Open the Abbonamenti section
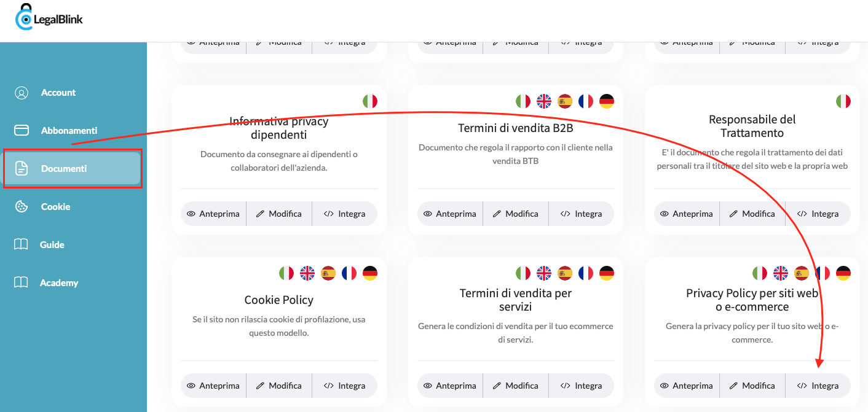Screen dimensions: 868x412 [69, 130]
